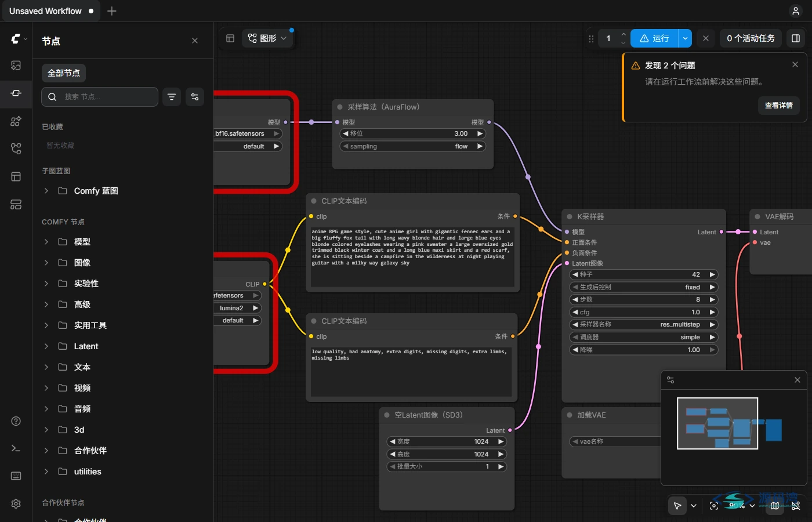Screen dimensions: 812x522
Task: Click the user account icon
Action: pos(796,11)
